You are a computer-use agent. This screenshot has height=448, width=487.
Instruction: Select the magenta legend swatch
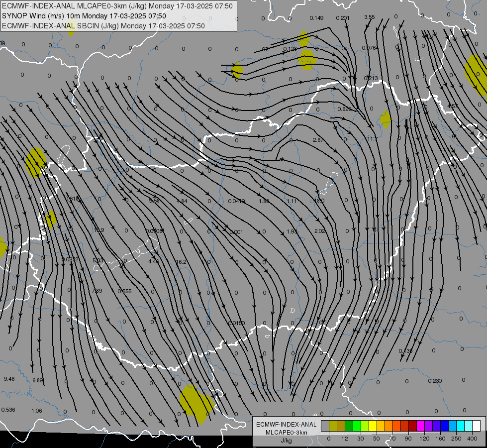pos(420,426)
